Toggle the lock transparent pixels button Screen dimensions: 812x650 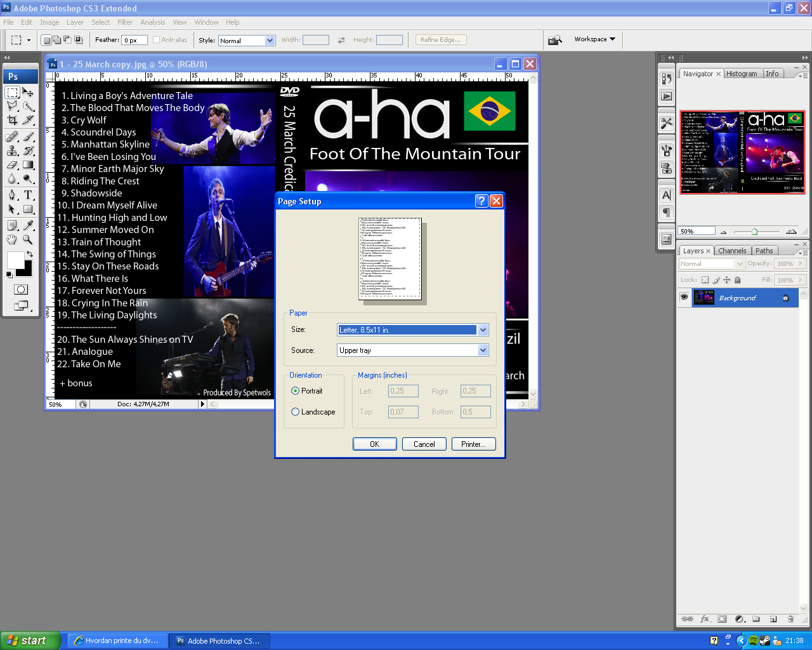coord(705,280)
